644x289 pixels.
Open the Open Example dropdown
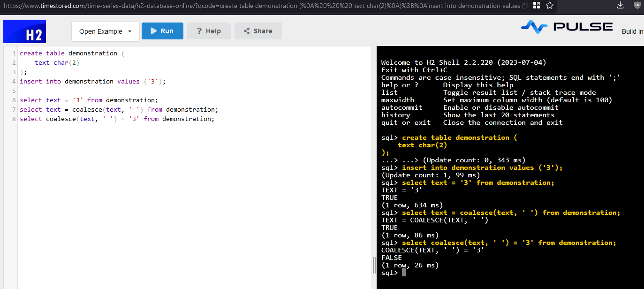(x=105, y=31)
